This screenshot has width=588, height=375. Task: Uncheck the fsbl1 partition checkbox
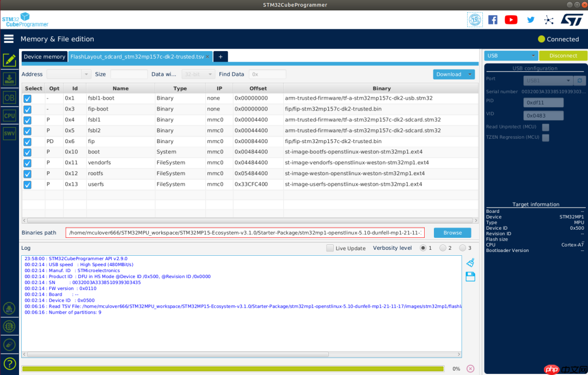(x=27, y=120)
